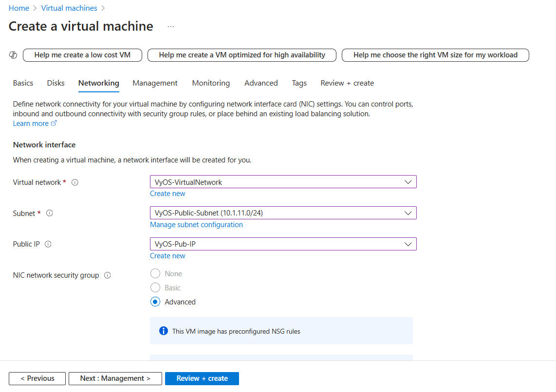Click the info icon in the NSG rules banner

click(x=163, y=331)
